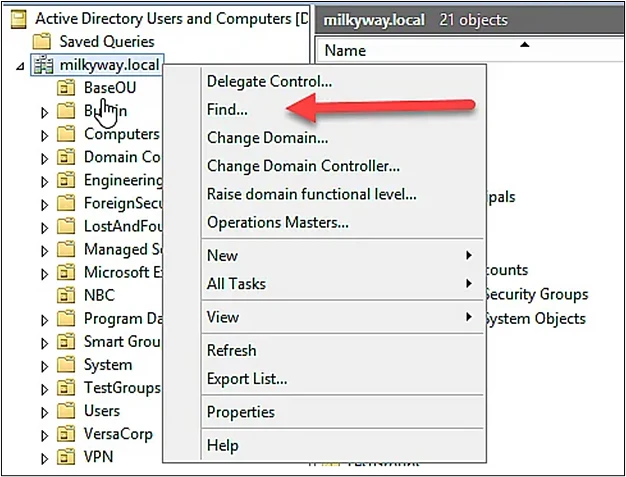This screenshot has width=626, height=477.
Task: Expand the Engineering tree node
Action: [x=44, y=182]
